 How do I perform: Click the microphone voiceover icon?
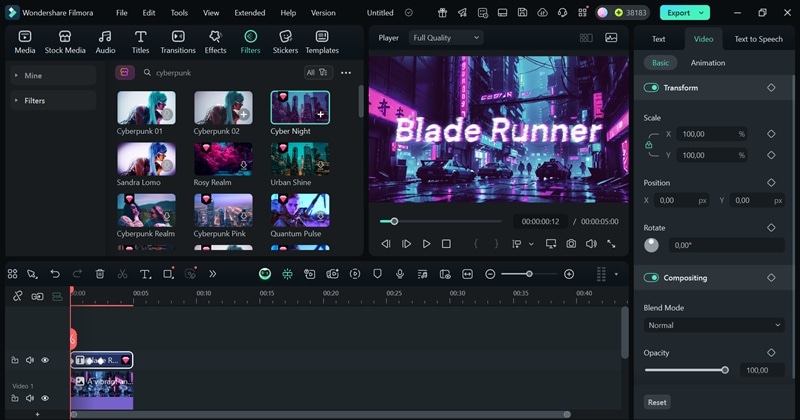tap(400, 274)
